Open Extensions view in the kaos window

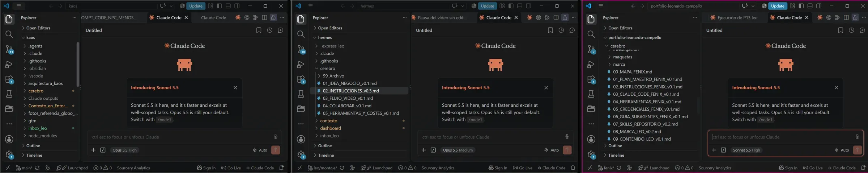tap(9, 79)
